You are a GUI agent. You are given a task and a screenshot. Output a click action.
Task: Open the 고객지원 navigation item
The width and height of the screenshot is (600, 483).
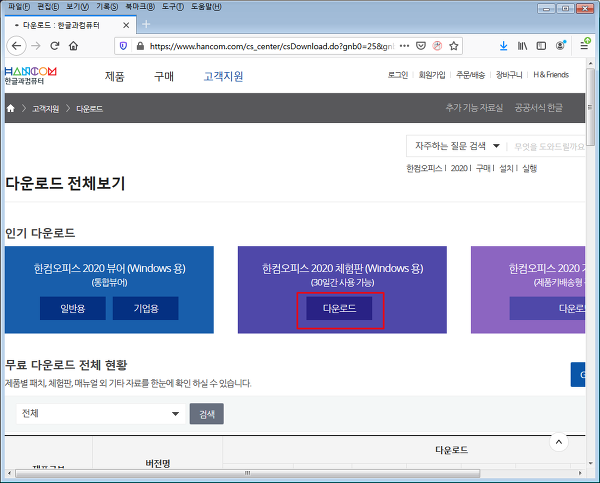click(223, 77)
